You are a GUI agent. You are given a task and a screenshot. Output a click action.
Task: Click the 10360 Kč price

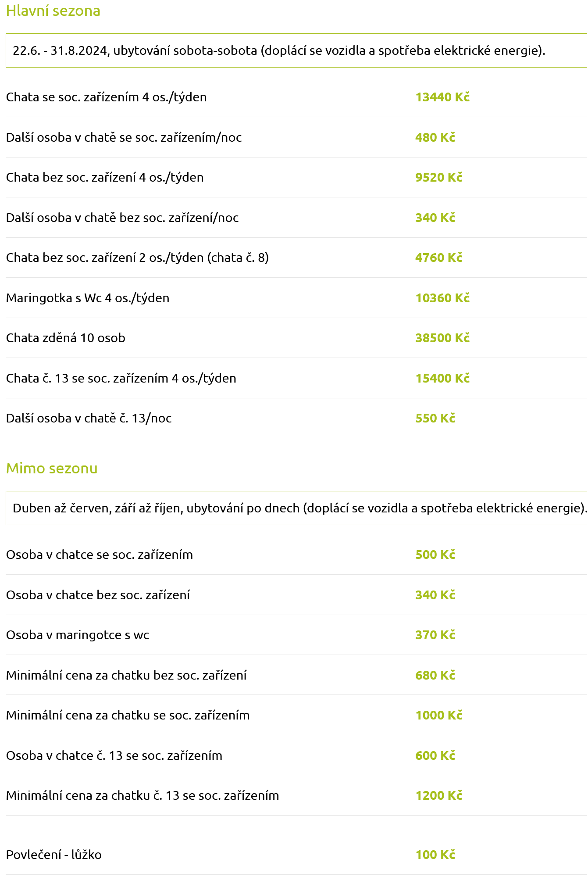pos(442,298)
